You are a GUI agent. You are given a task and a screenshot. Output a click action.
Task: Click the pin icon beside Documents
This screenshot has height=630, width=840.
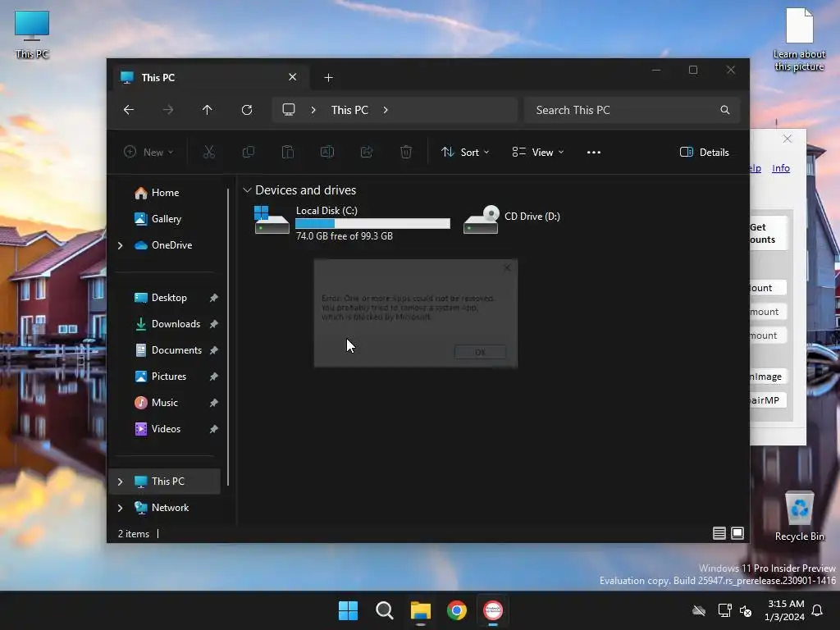tap(214, 350)
